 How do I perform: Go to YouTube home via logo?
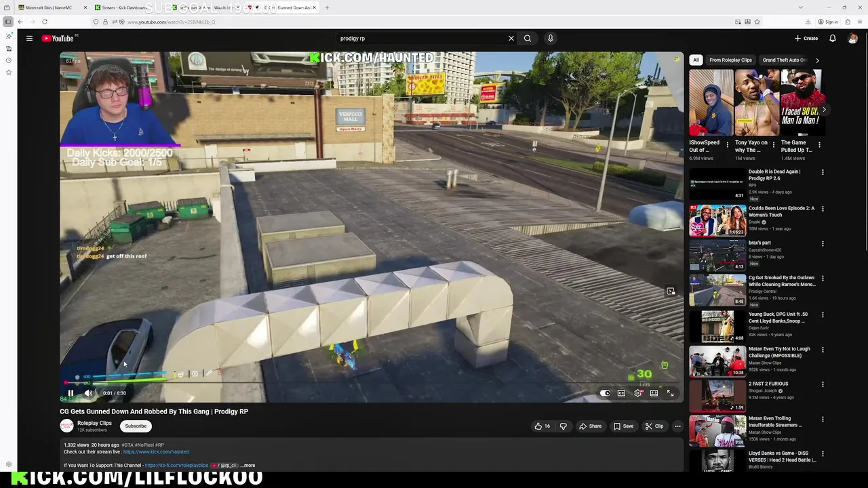click(x=58, y=39)
